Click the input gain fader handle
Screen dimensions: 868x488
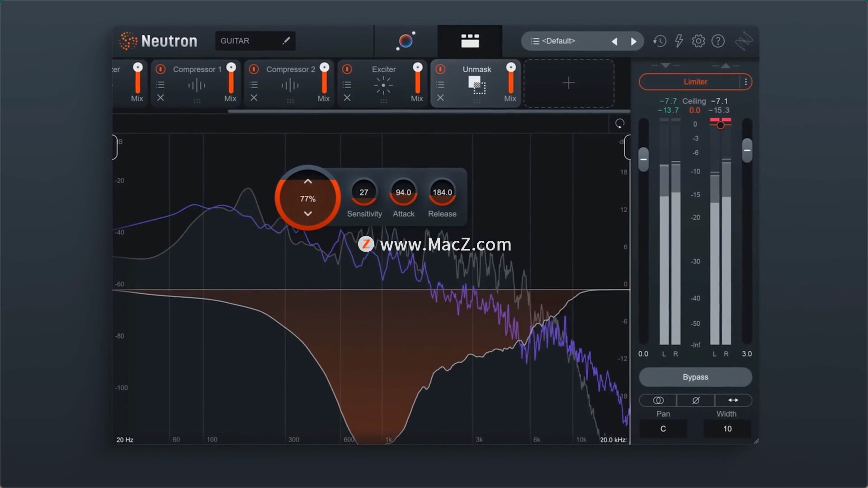pyautogui.click(x=643, y=159)
